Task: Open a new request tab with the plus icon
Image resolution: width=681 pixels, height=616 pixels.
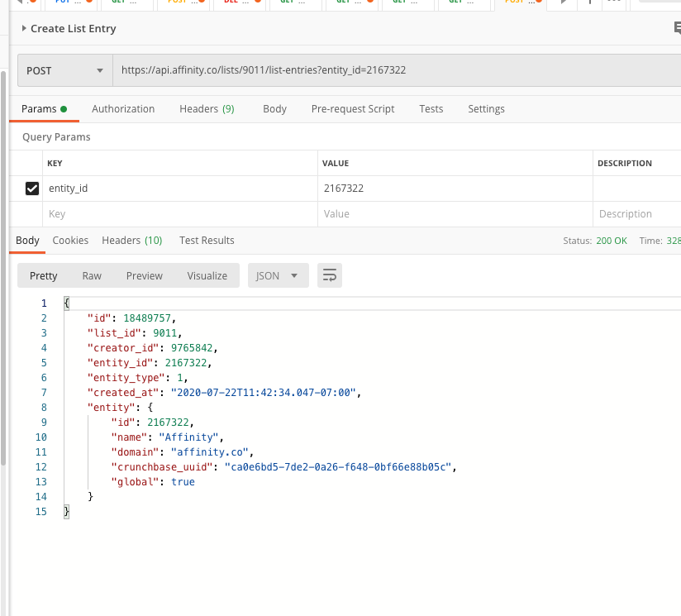Action: click(589, 4)
